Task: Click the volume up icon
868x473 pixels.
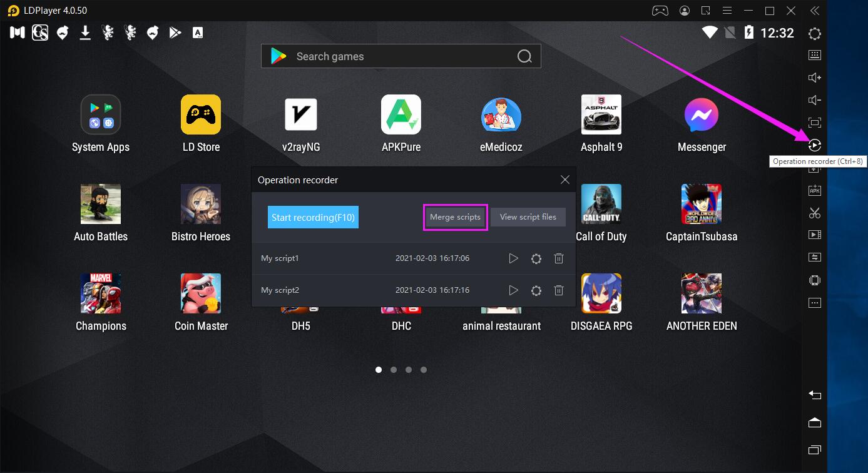Action: click(814, 78)
